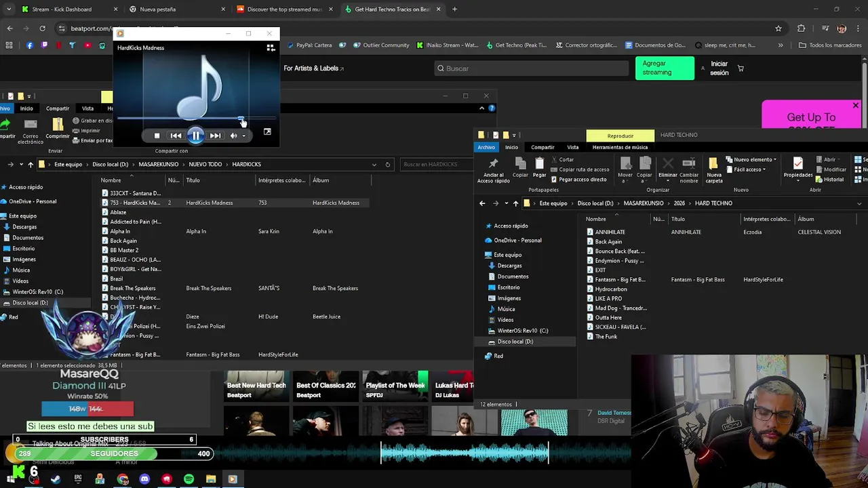868x488 pixels.
Task: Open For Artists & Labels link
Action: 313,68
